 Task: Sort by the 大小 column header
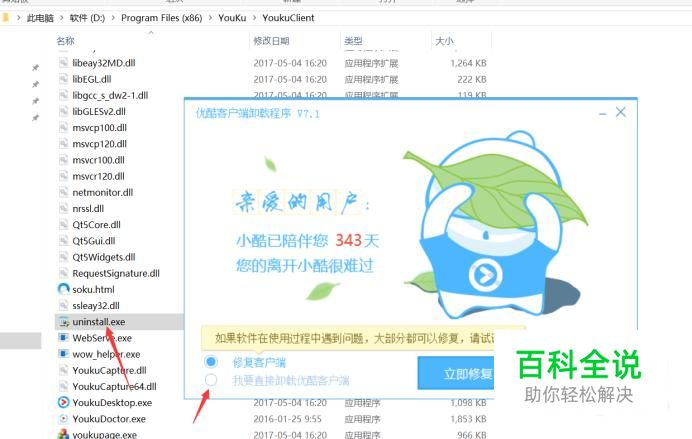point(444,41)
